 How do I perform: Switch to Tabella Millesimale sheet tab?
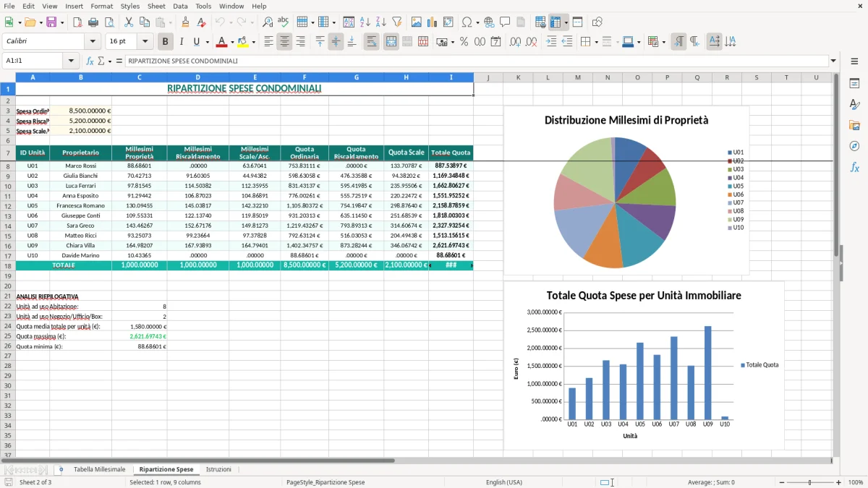pyautogui.click(x=99, y=470)
